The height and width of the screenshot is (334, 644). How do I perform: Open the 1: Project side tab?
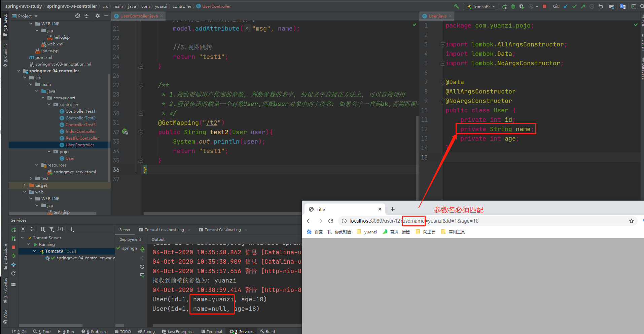pos(5,25)
